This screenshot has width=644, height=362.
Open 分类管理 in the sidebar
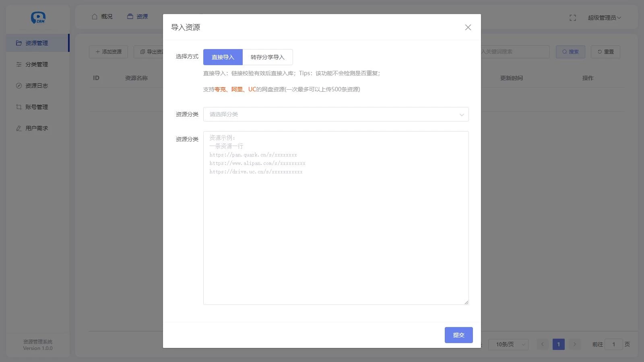click(x=37, y=64)
